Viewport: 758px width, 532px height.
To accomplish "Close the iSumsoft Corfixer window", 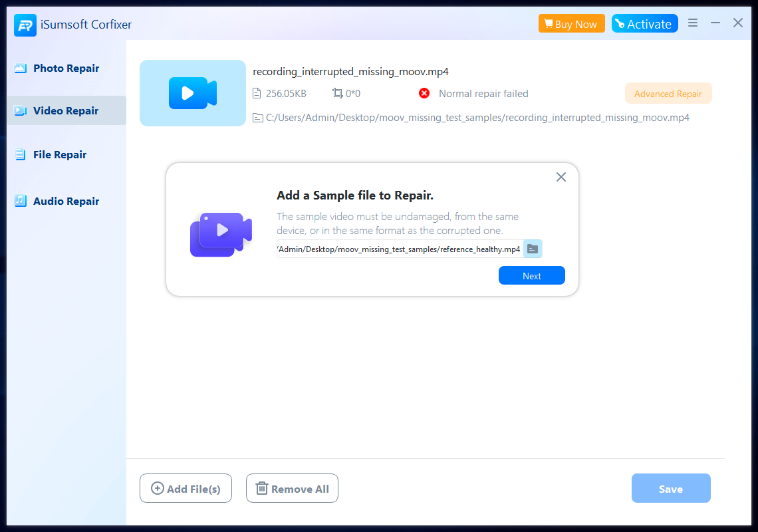I will pos(737,23).
